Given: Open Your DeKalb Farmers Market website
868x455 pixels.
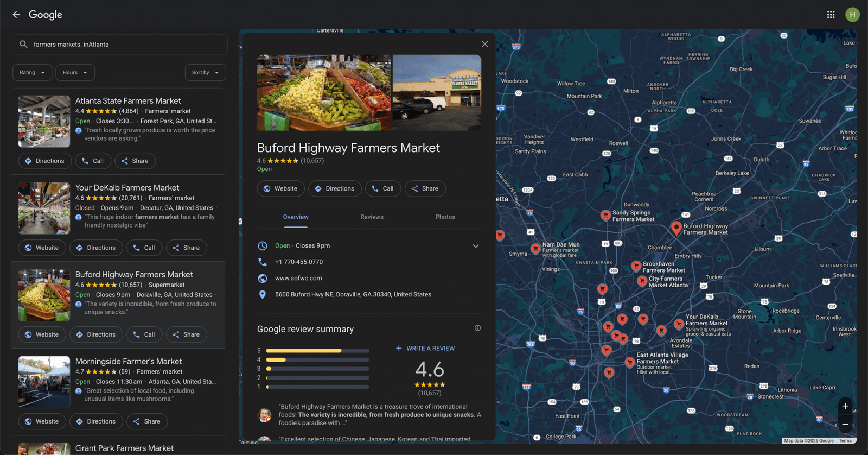Looking at the screenshot, I should click(42, 248).
